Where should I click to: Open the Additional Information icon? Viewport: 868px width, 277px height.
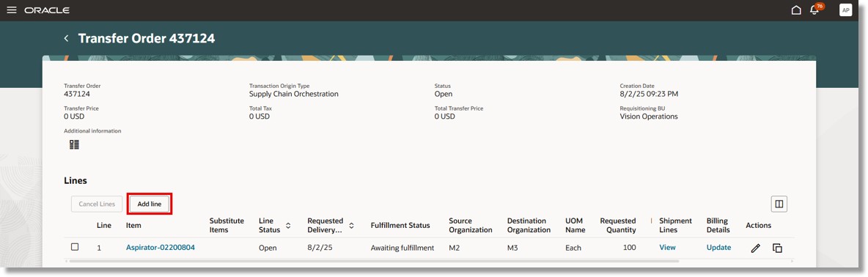click(x=74, y=144)
